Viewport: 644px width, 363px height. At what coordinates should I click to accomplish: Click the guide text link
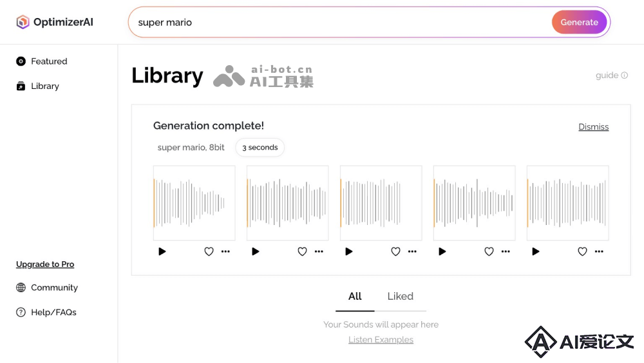tap(607, 75)
